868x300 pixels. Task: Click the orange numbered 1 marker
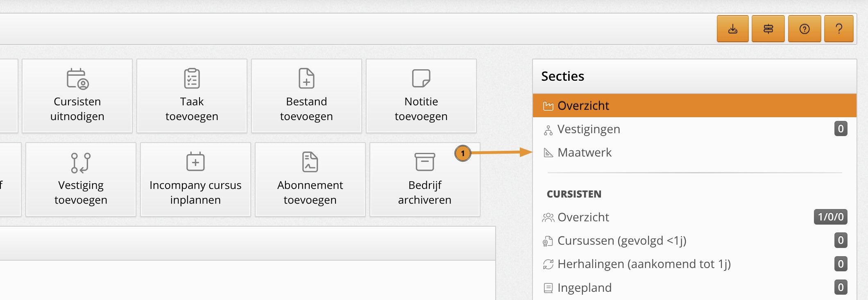(462, 154)
